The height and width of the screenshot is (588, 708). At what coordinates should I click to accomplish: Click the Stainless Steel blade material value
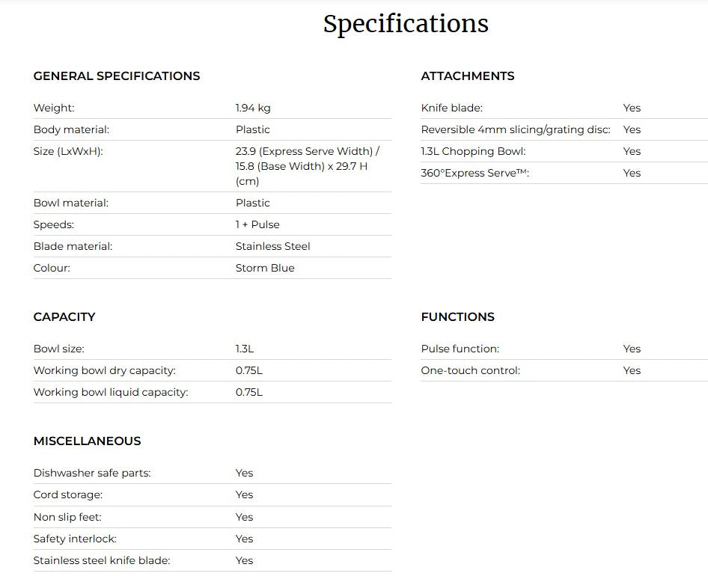click(x=272, y=246)
